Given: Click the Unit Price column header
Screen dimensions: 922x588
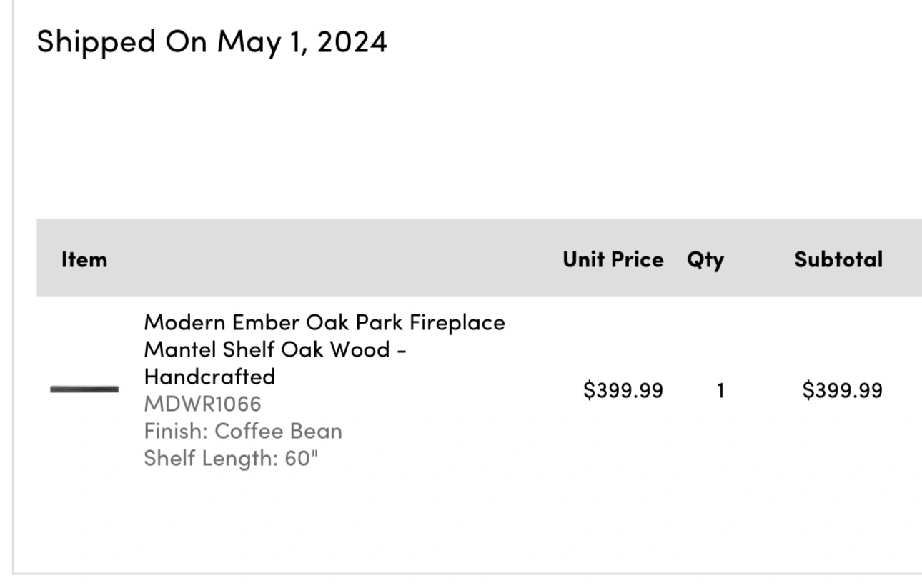Looking at the screenshot, I should click(x=613, y=259).
